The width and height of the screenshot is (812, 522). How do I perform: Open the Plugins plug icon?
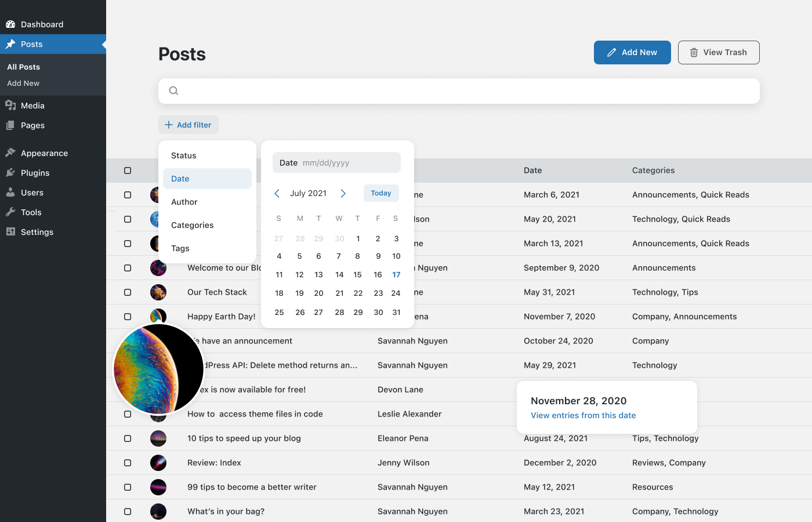(10, 173)
